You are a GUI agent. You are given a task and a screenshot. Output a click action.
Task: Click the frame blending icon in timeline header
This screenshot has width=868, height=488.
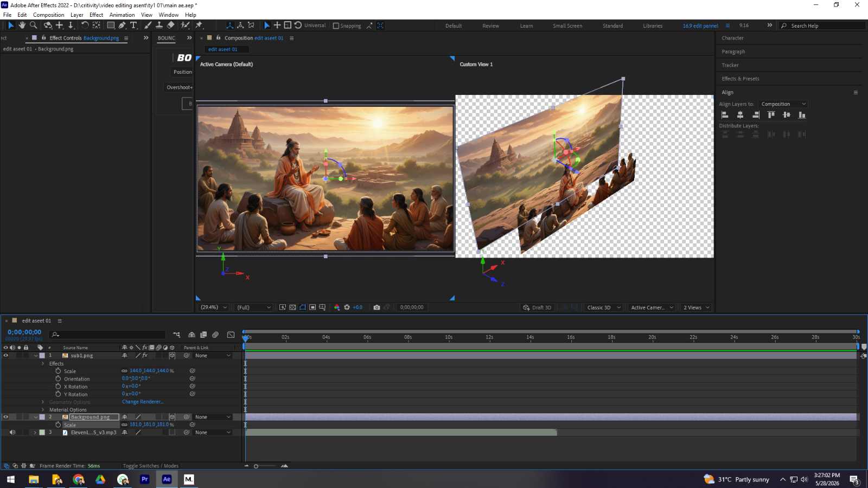click(203, 335)
